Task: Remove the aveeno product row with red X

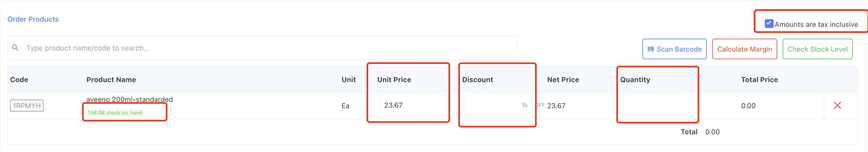Action: point(837,106)
